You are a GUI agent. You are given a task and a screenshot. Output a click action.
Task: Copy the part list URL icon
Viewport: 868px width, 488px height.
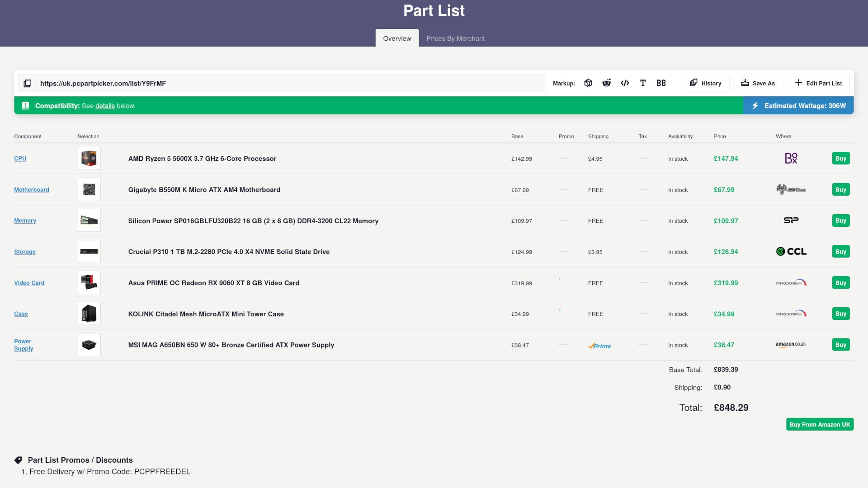point(28,83)
